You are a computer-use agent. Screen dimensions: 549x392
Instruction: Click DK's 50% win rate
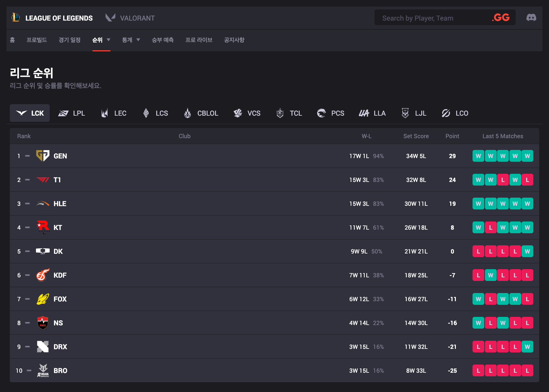point(377,252)
